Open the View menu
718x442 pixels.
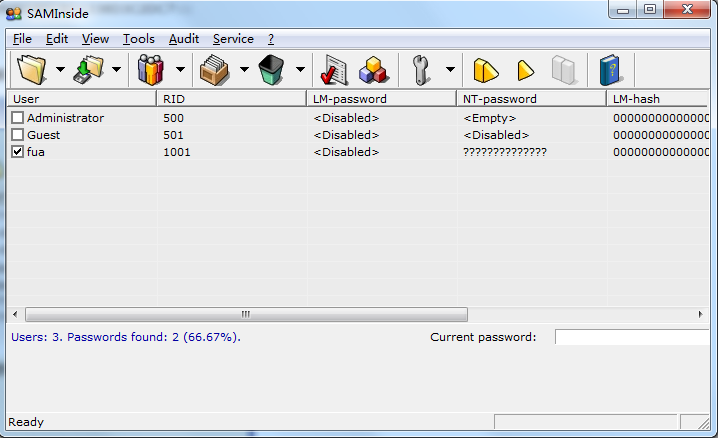[95, 39]
